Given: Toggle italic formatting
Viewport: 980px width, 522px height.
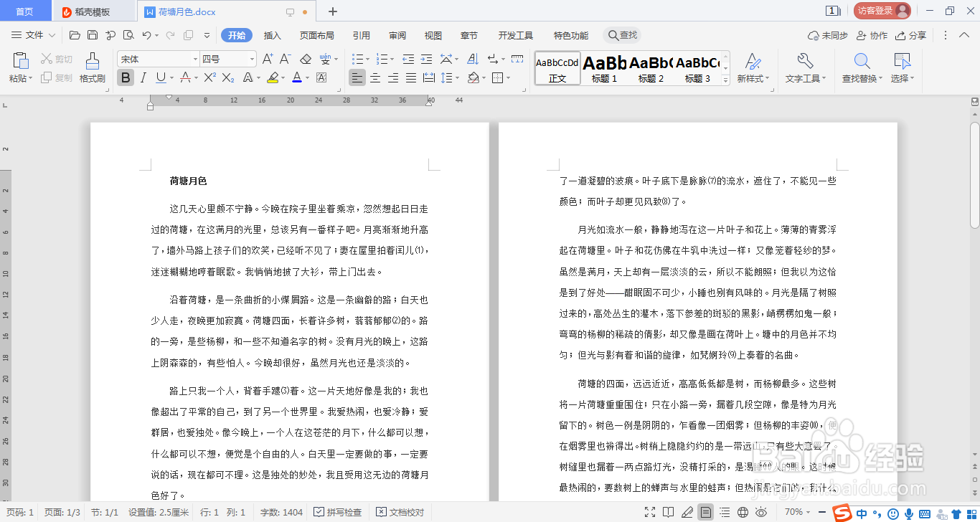Looking at the screenshot, I should click(x=142, y=78).
